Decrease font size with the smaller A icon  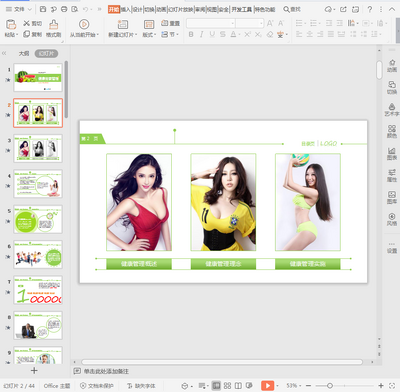point(281,23)
